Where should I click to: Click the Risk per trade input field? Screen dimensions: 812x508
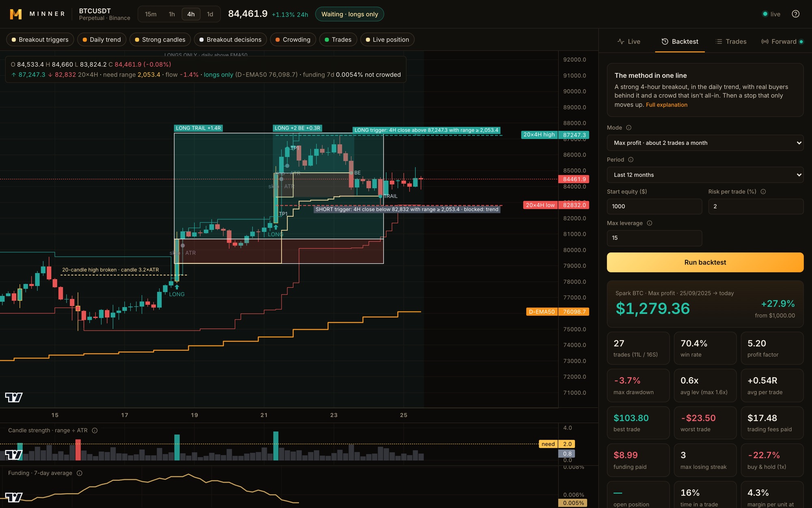(x=756, y=206)
